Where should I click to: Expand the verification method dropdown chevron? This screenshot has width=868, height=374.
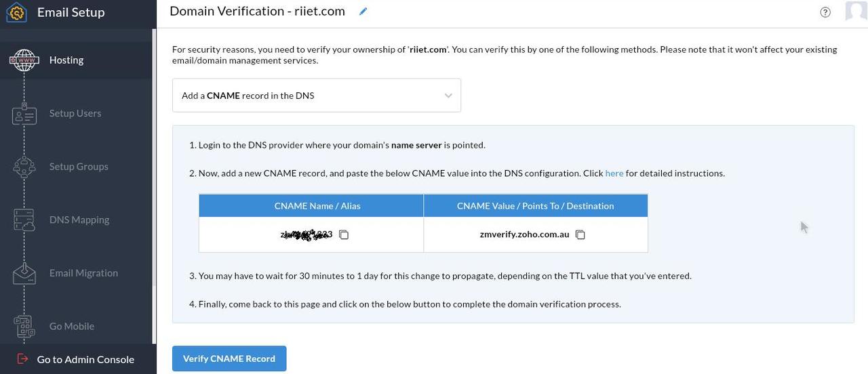click(x=448, y=96)
